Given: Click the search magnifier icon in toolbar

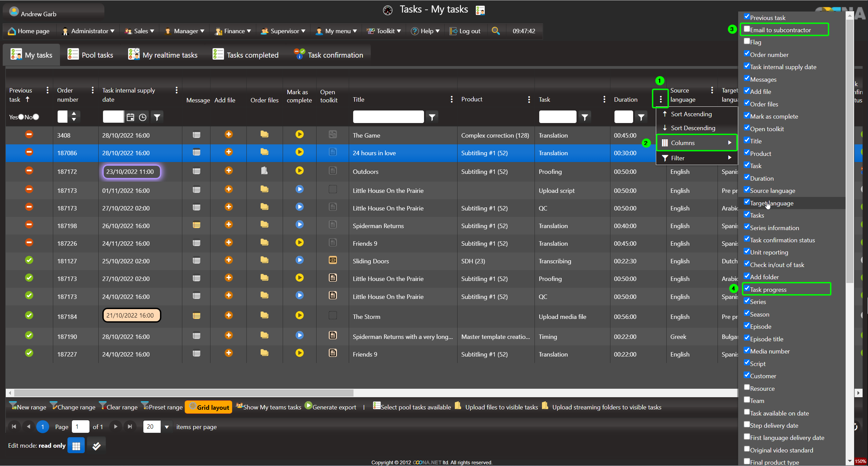Looking at the screenshot, I should click(x=496, y=31).
